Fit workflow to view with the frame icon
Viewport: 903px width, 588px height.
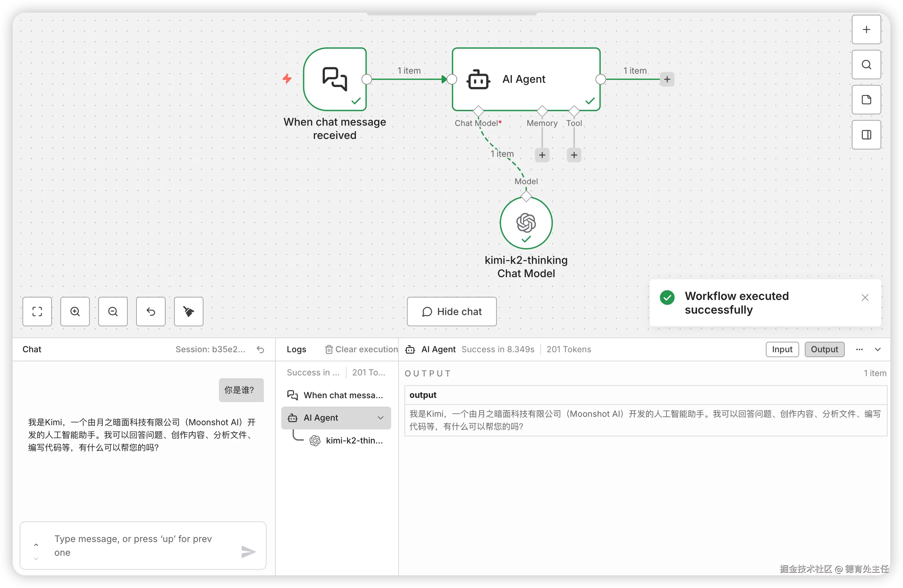click(x=37, y=312)
